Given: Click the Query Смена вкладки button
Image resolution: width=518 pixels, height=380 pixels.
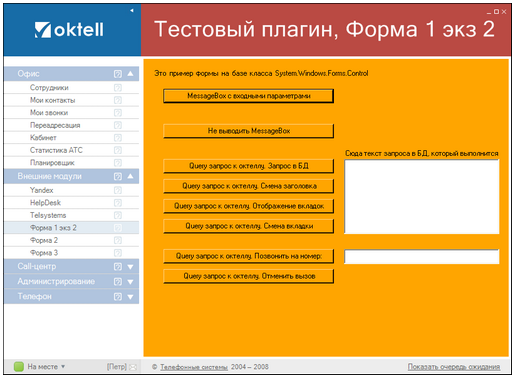Looking at the screenshot, I should (248, 226).
